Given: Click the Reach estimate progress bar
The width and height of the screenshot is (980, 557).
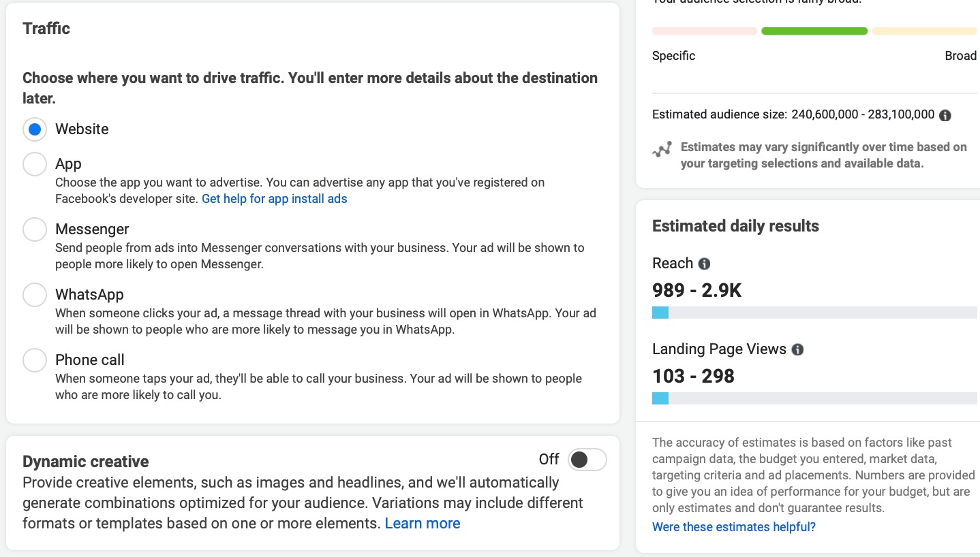Looking at the screenshot, I should (814, 313).
